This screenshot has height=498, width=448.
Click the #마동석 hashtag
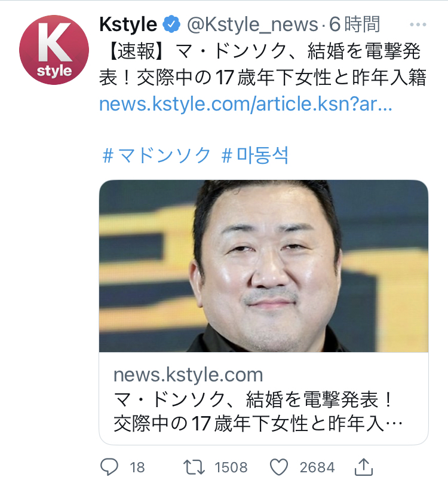tap(255, 155)
